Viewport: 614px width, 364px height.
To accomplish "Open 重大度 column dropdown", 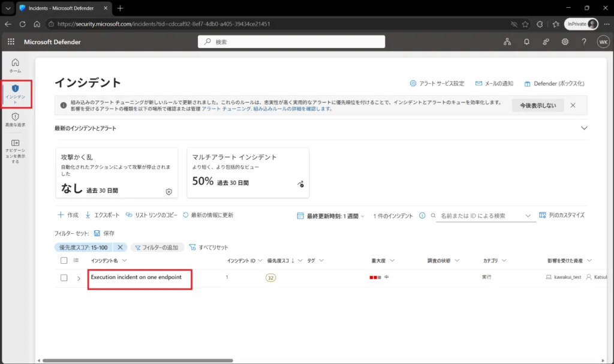I will click(392, 260).
